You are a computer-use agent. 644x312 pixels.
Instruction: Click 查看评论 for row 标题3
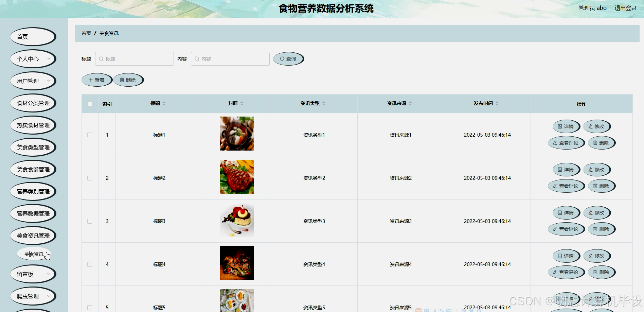(566, 229)
